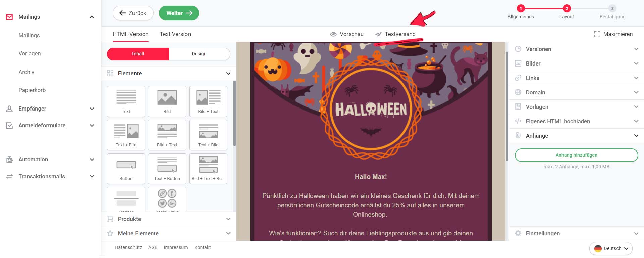Click the Automation robot icon

pyautogui.click(x=9, y=160)
